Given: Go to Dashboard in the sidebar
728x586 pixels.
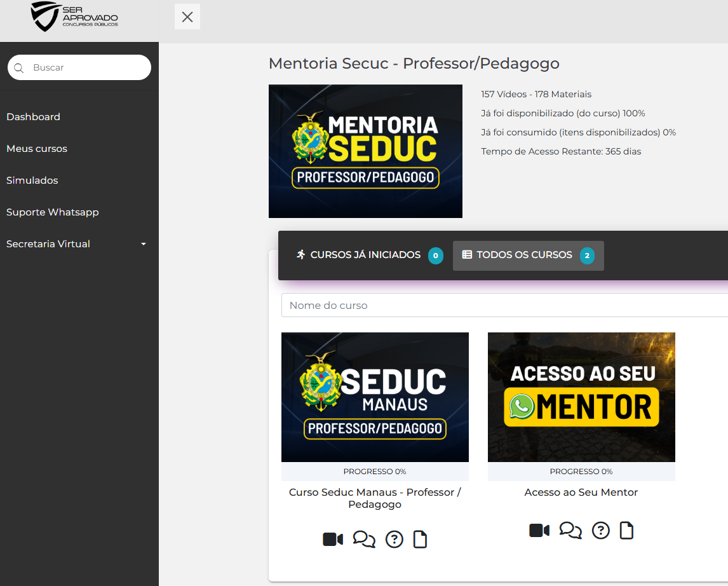Looking at the screenshot, I should (33, 117).
